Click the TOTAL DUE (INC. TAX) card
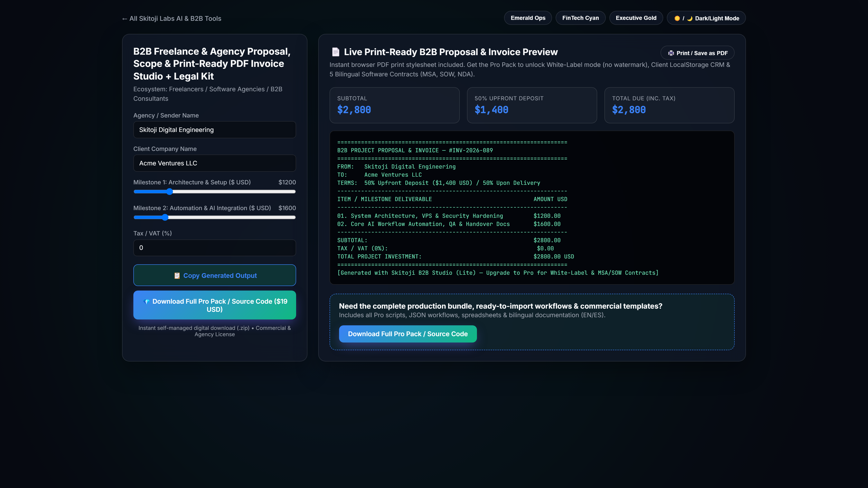The image size is (868, 488). point(669,106)
